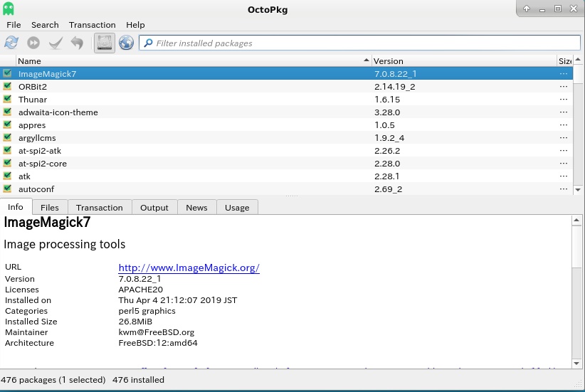Open the Help menu
The height and width of the screenshot is (392, 585).
(135, 25)
